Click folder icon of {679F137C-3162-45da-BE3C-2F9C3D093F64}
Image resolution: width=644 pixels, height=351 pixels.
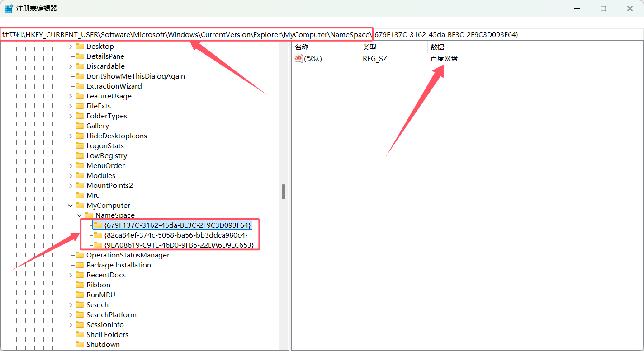click(98, 225)
